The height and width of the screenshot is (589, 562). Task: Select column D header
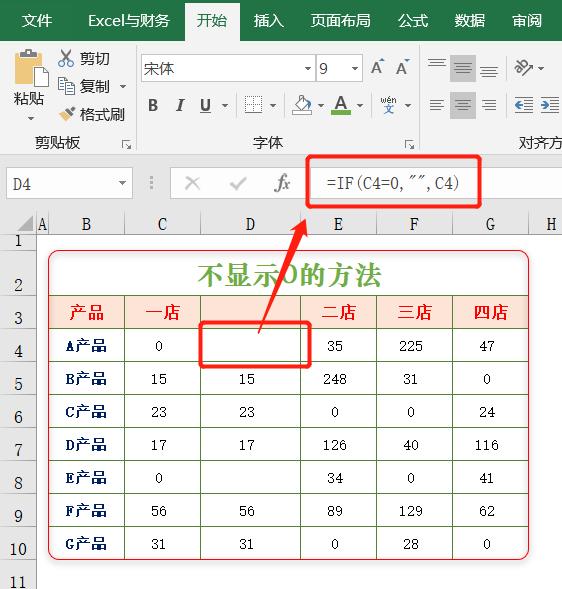click(250, 224)
